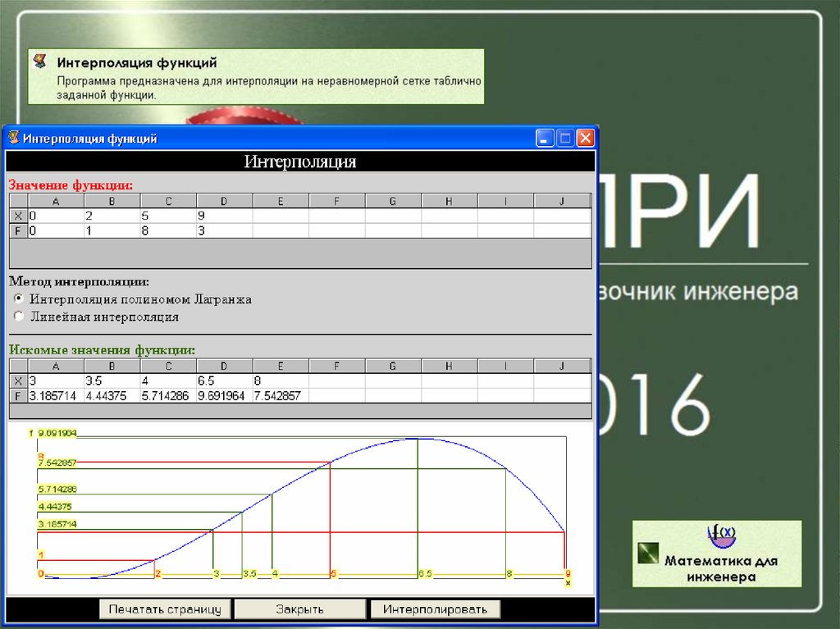
Task: Click empty X cell in column F of the lower table
Action: click(x=336, y=381)
